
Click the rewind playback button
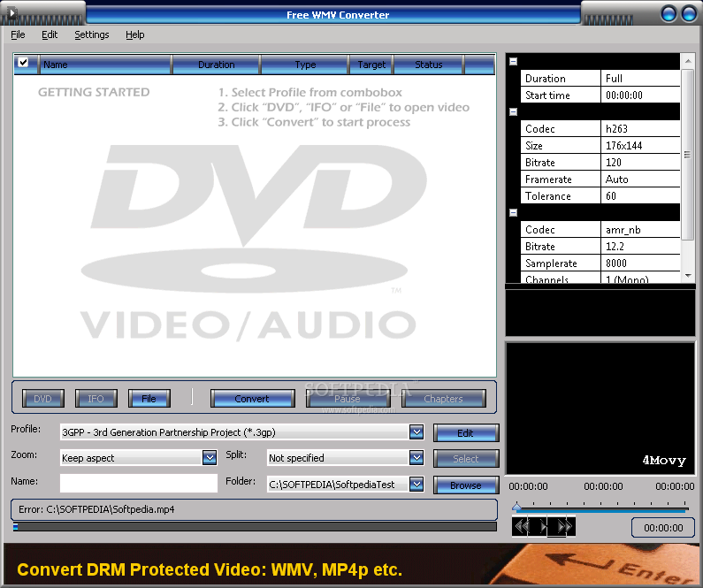coord(522,526)
